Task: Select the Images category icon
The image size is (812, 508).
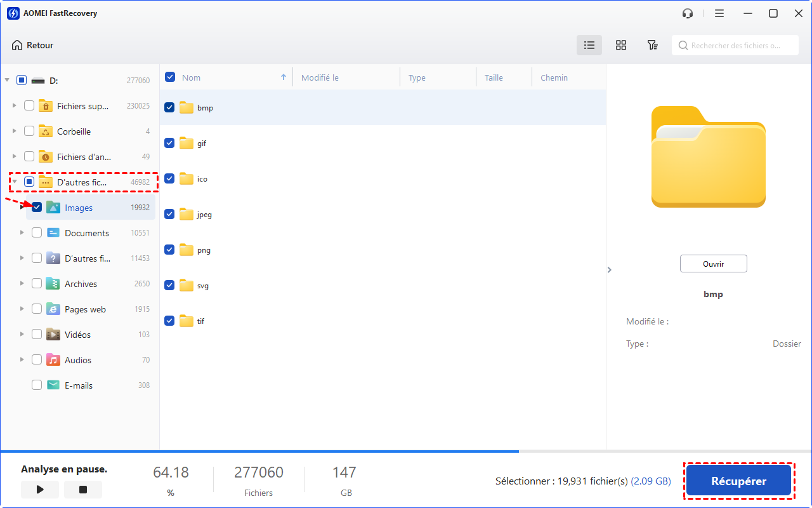Action: coord(53,208)
